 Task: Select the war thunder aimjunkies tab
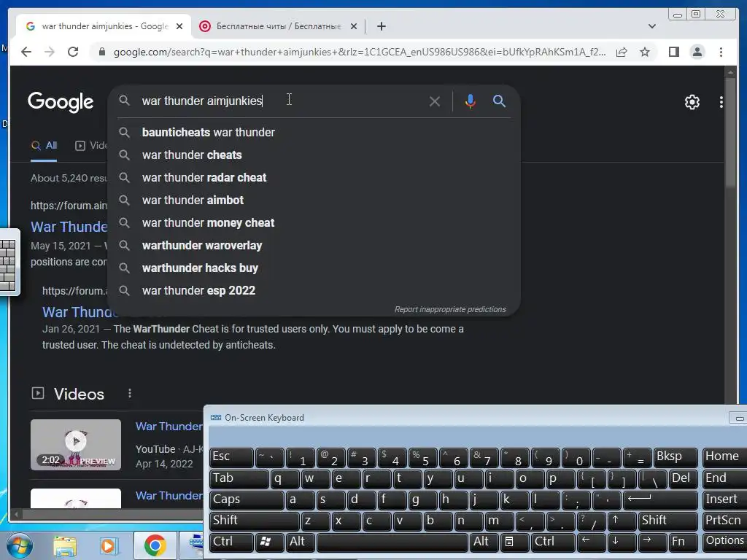[x=104, y=26]
